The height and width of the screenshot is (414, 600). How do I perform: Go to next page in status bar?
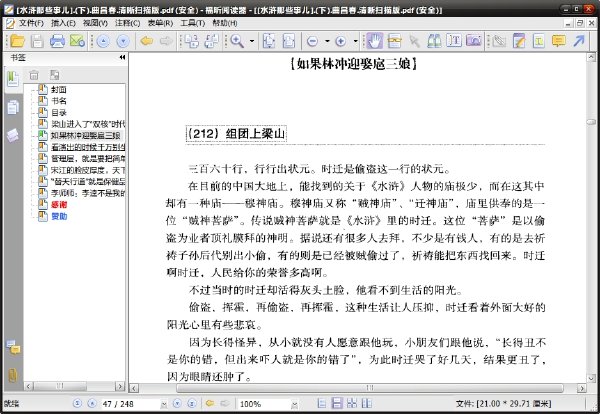coord(177,403)
